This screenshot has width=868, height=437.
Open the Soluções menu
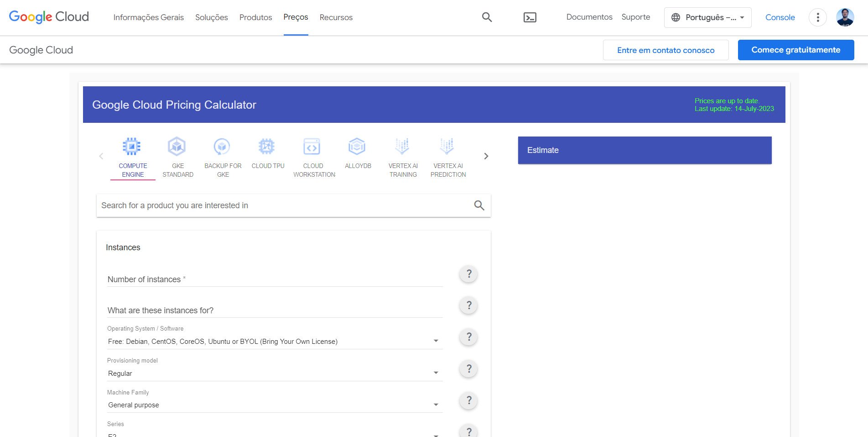[212, 17]
